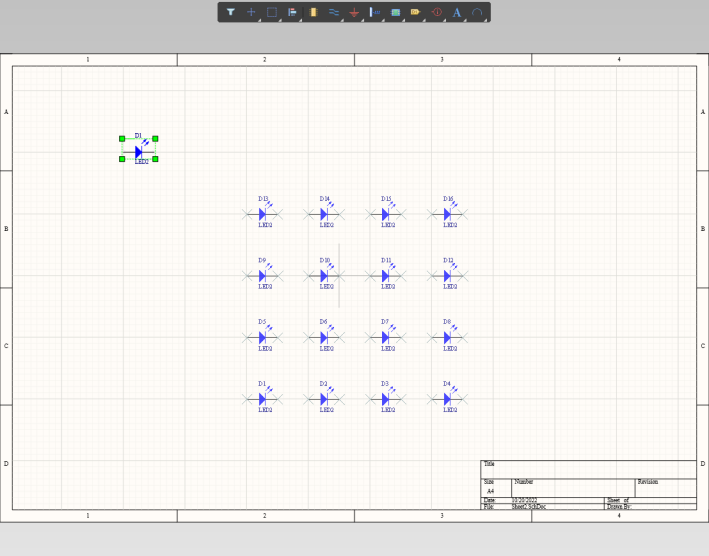Select the signal harness tool
This screenshot has height=556, width=709.
pyautogui.click(x=375, y=12)
